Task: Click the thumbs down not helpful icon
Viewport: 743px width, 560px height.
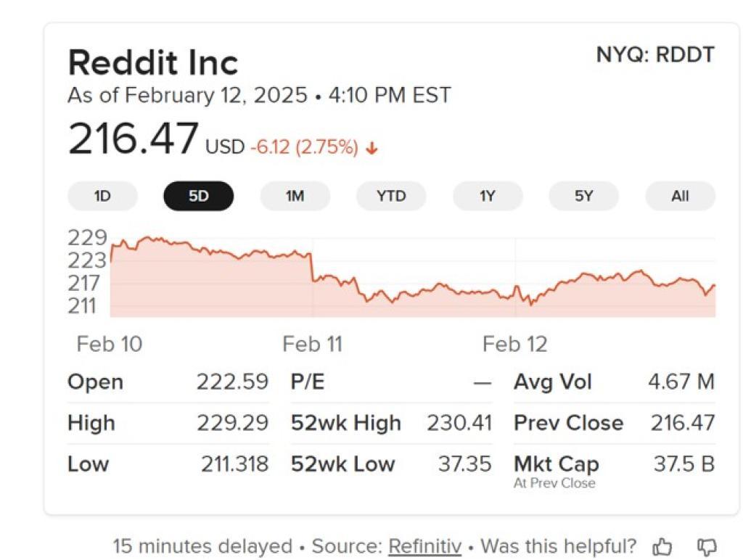Action: (x=707, y=547)
